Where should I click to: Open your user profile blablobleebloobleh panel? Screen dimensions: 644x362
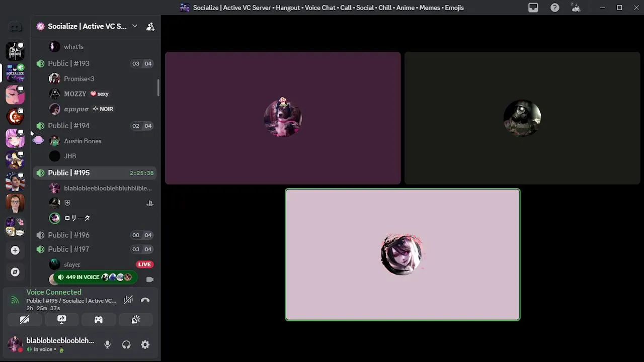pos(51,344)
